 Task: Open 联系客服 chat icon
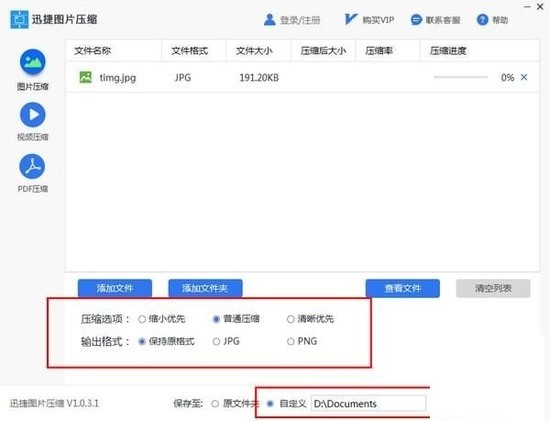coord(416,20)
